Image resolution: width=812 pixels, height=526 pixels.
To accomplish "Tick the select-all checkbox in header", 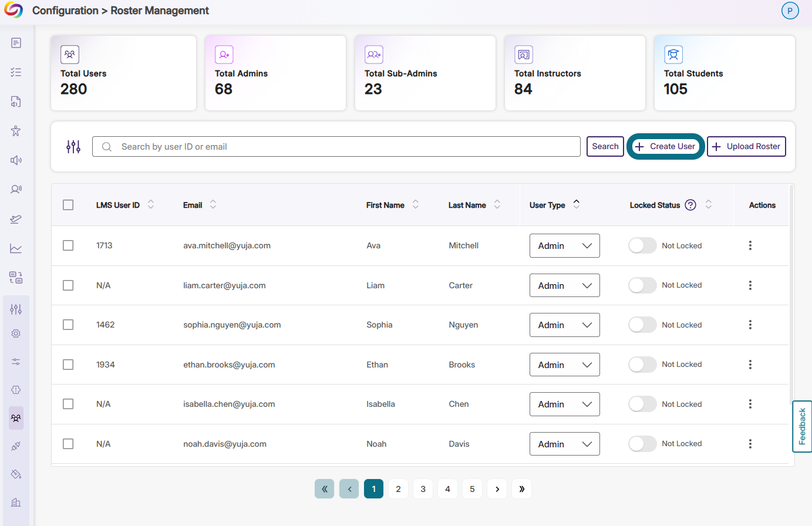I will tap(68, 205).
